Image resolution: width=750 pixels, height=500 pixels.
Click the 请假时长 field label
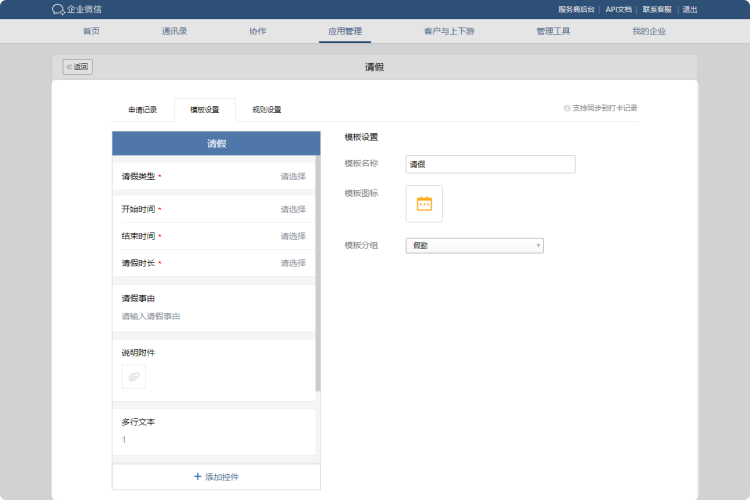pos(138,263)
